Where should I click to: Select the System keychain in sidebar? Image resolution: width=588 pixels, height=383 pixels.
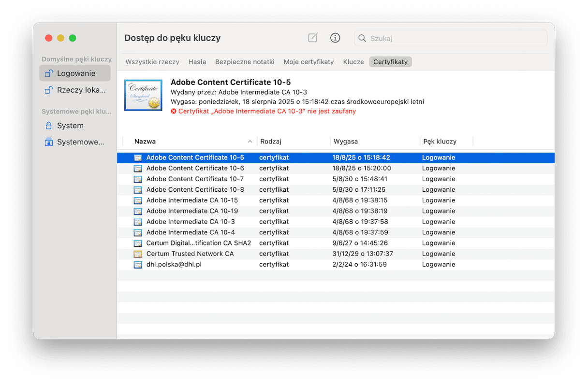[75, 126]
